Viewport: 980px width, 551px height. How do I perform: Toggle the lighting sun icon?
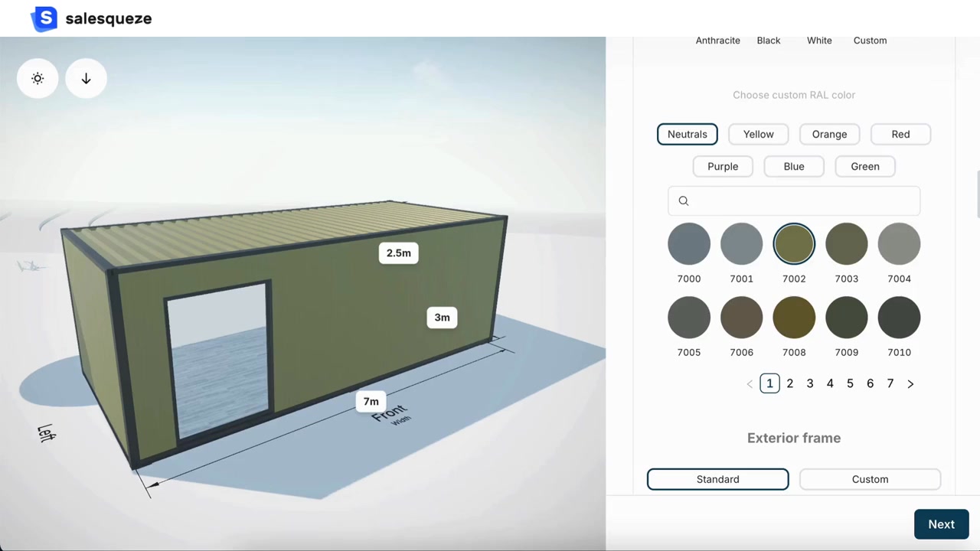point(38,78)
